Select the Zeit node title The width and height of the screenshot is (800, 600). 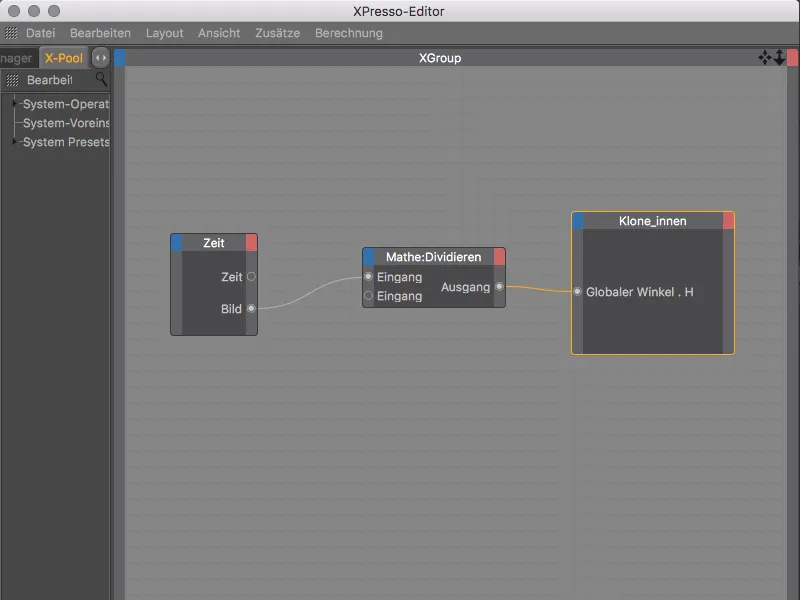tap(214, 243)
